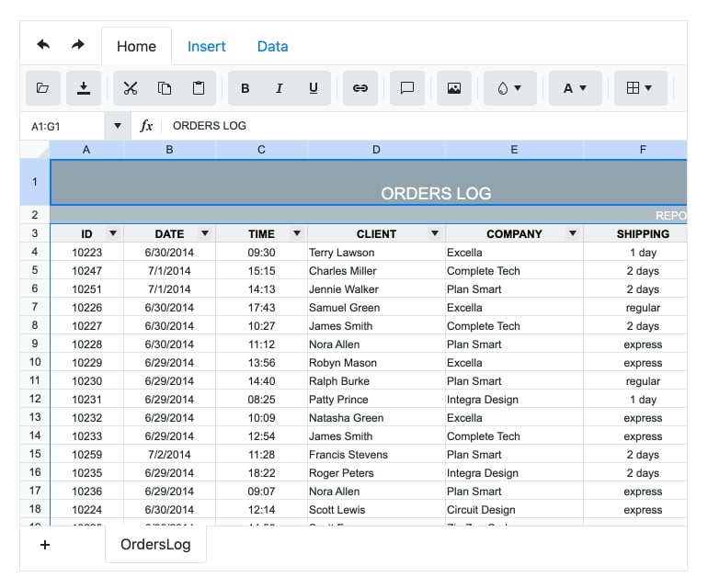Switch to the Data tab
This screenshot has width=708, height=588.
pyautogui.click(x=272, y=47)
